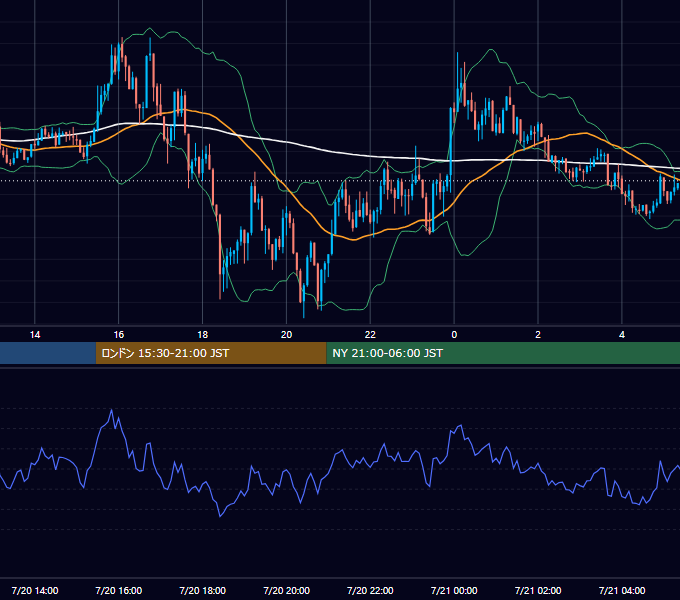Click the 0 hour label on the price chart axis
This screenshot has width=680, height=600.
454,335
